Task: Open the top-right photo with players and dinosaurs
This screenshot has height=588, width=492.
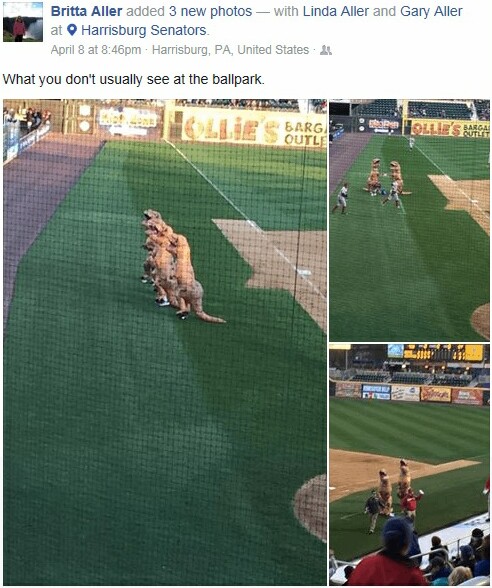Action: click(x=410, y=220)
